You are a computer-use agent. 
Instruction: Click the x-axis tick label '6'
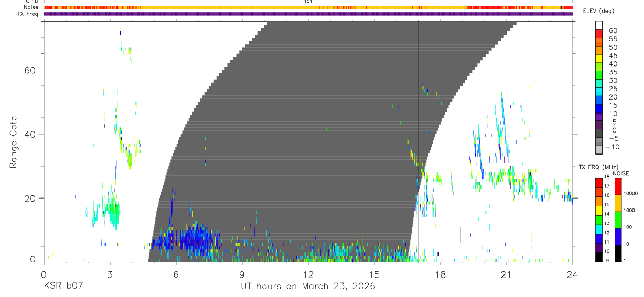(176, 274)
